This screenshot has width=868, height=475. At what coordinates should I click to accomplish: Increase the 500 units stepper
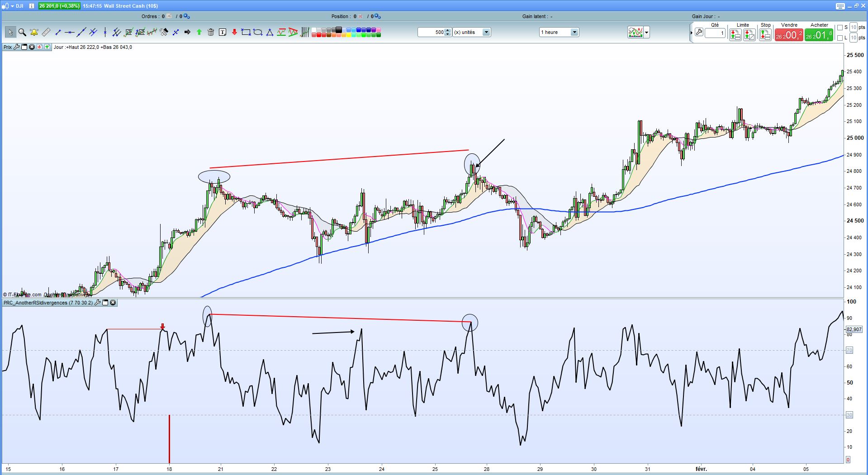coord(447,30)
